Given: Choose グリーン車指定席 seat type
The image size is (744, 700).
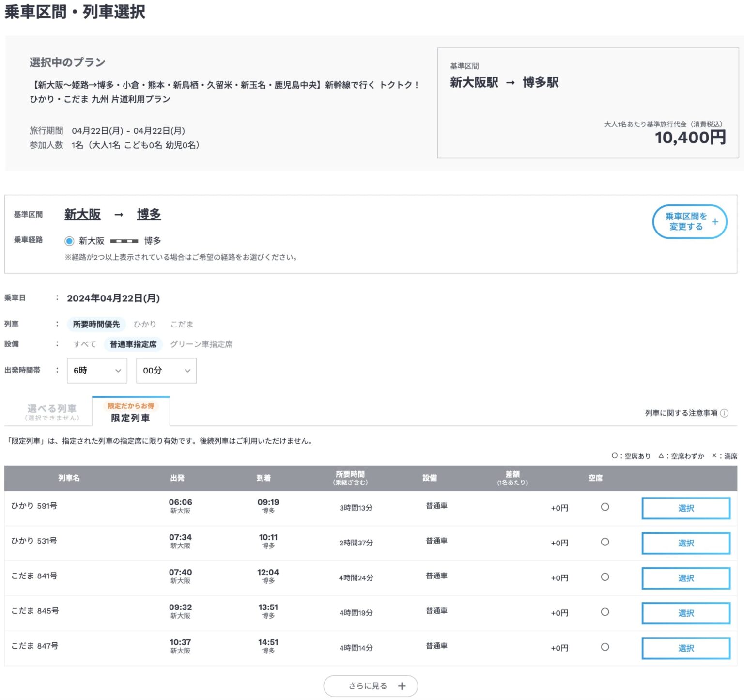Looking at the screenshot, I should [201, 344].
